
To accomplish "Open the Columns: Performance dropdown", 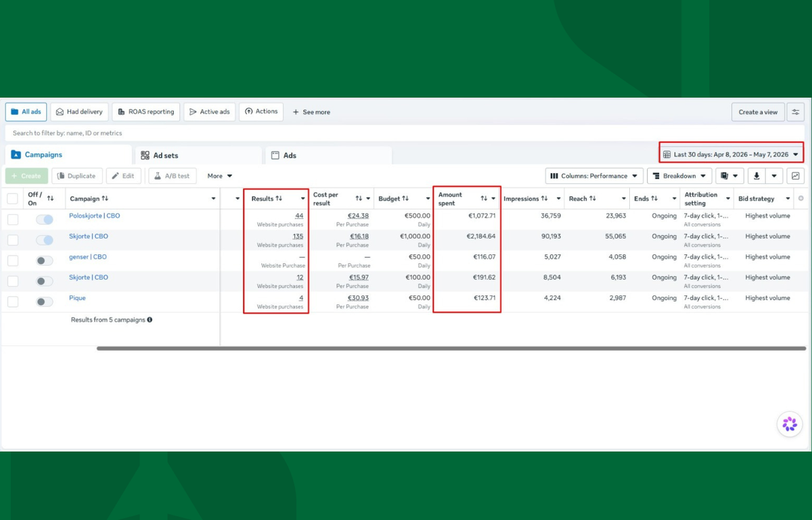I will pos(594,176).
